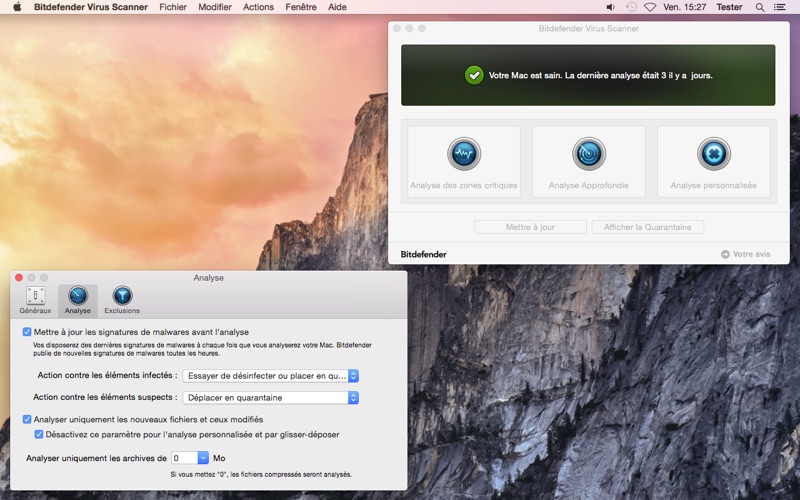
Task: Open Spotlight search
Action: click(760, 7)
